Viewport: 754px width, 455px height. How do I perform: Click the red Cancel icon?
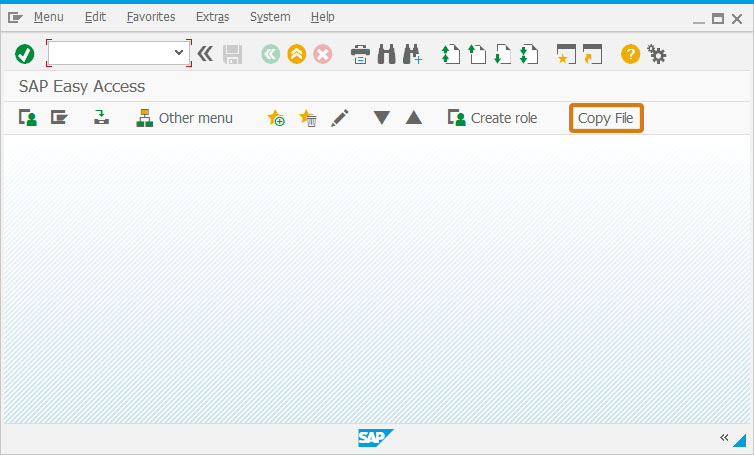[x=323, y=54]
